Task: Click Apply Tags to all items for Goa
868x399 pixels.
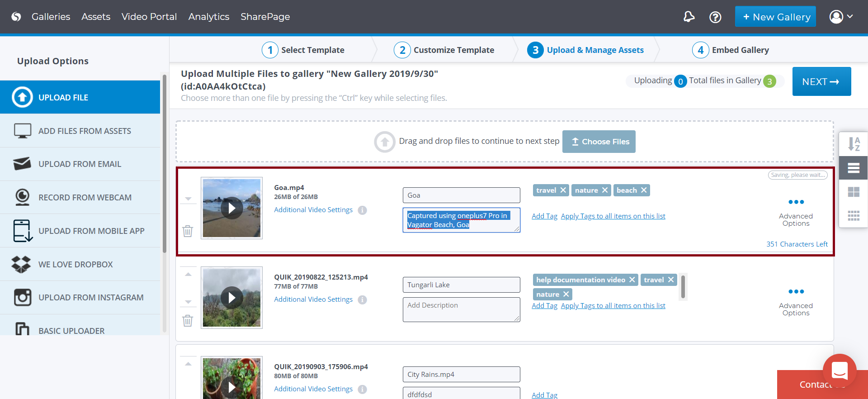Action: pos(613,216)
